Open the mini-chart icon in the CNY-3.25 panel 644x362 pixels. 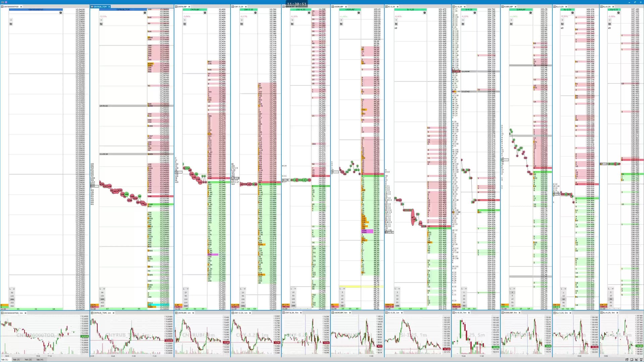(241, 24)
